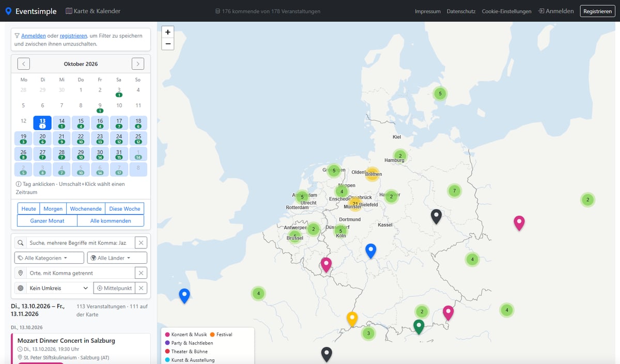Click the Orte input field
The height and width of the screenshot is (364, 620).
[81, 273]
